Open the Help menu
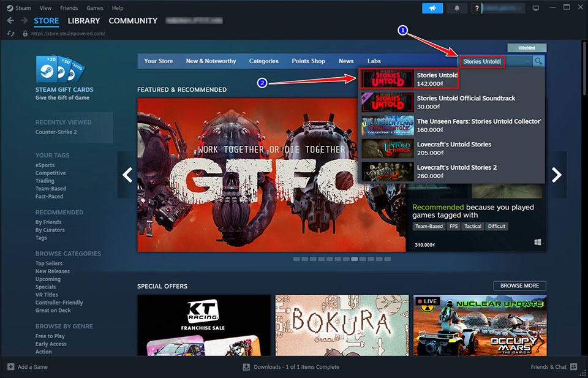 (x=118, y=8)
